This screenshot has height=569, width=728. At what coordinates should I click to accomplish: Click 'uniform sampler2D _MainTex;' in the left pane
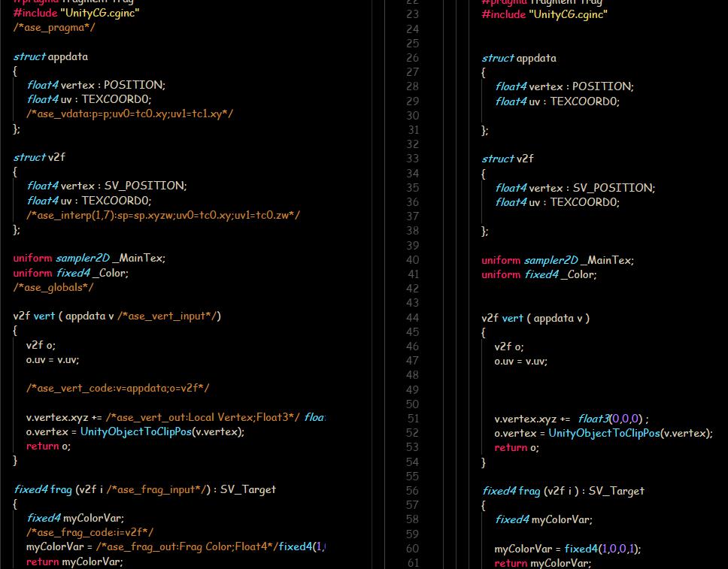pyautogui.click(x=89, y=258)
